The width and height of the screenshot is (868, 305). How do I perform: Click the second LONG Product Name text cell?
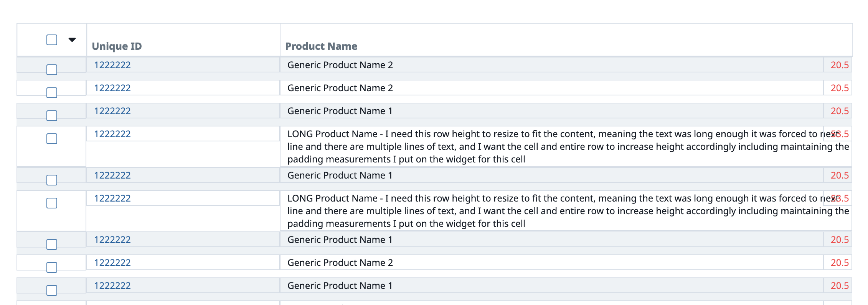566,211
